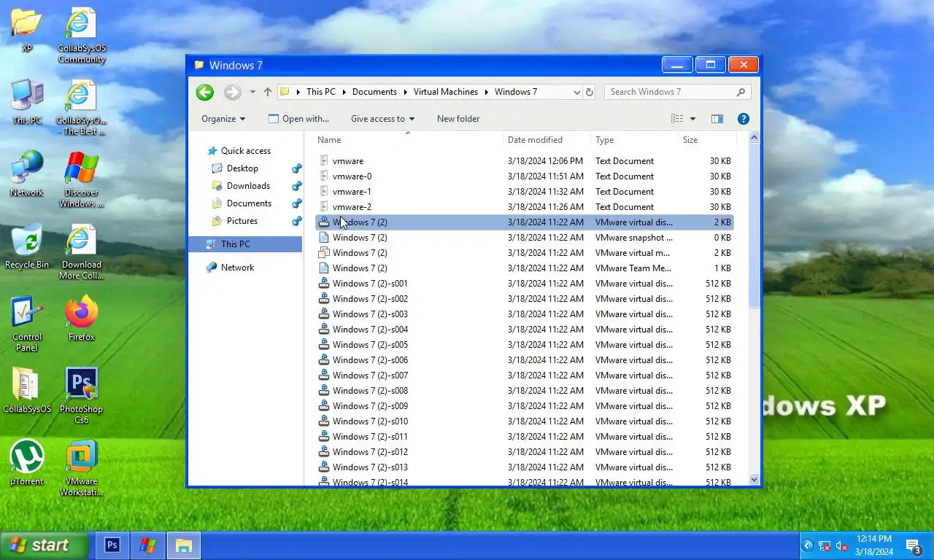Select Windows 7 (2) virtual machine file

pos(524,253)
